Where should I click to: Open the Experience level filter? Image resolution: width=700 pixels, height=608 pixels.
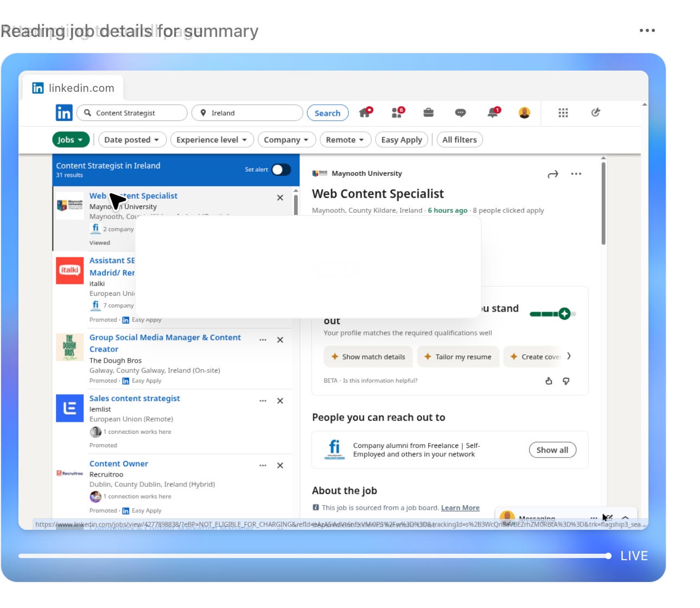click(212, 140)
